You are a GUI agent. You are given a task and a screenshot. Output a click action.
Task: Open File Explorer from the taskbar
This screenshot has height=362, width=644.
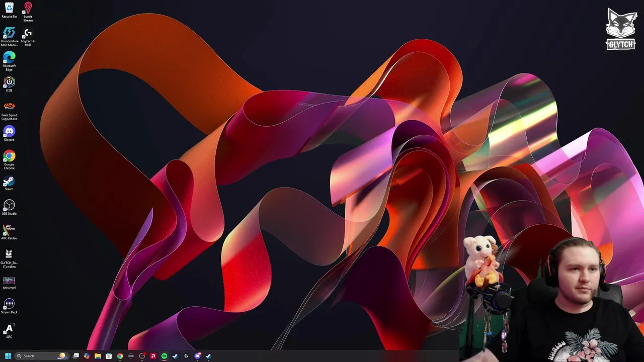98,356
